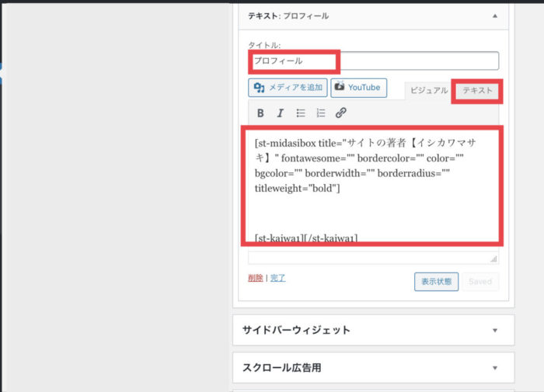This screenshot has height=392, width=544.
Task: Collapse the テキスト: プロフィール widget
Action: point(495,16)
